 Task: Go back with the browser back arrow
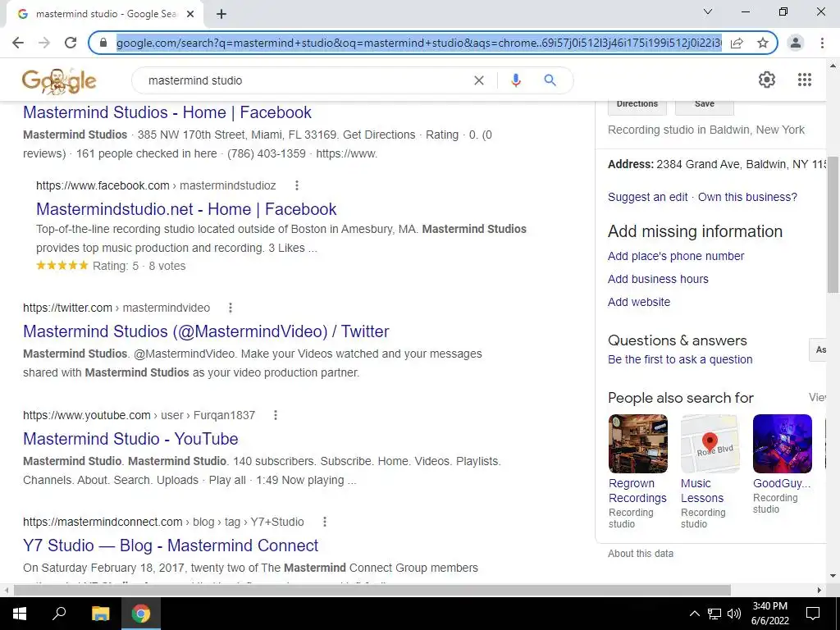[18, 43]
